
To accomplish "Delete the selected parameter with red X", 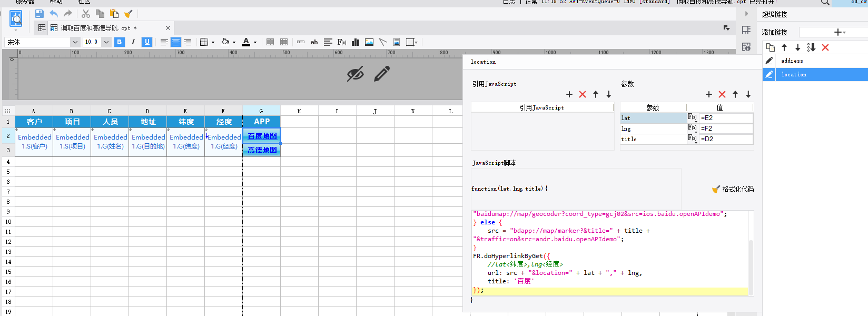I will [722, 94].
